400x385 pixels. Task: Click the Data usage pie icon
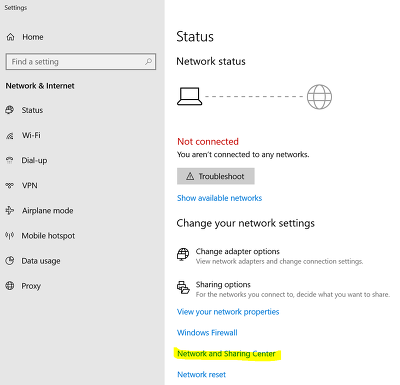click(x=10, y=261)
